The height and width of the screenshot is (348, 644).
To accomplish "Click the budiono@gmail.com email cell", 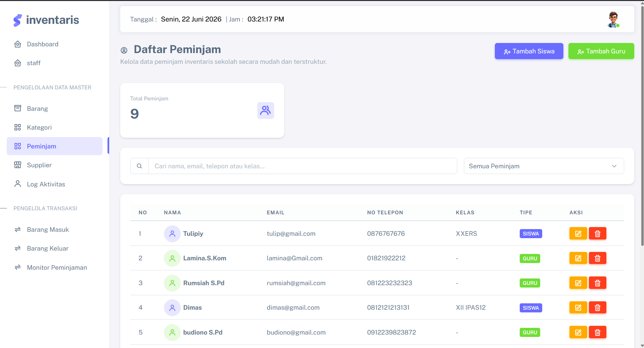I will (x=296, y=332).
